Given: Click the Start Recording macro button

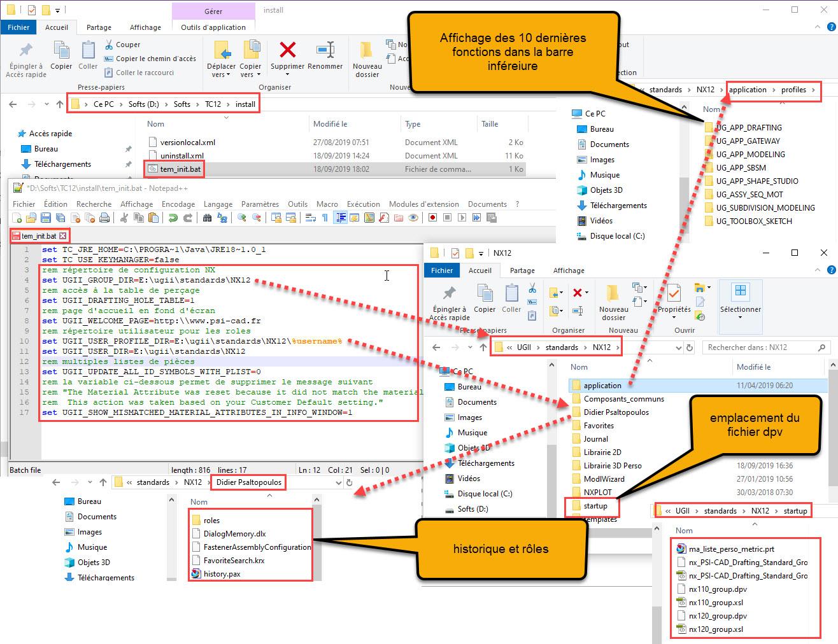Looking at the screenshot, I should pyautogui.click(x=432, y=218).
